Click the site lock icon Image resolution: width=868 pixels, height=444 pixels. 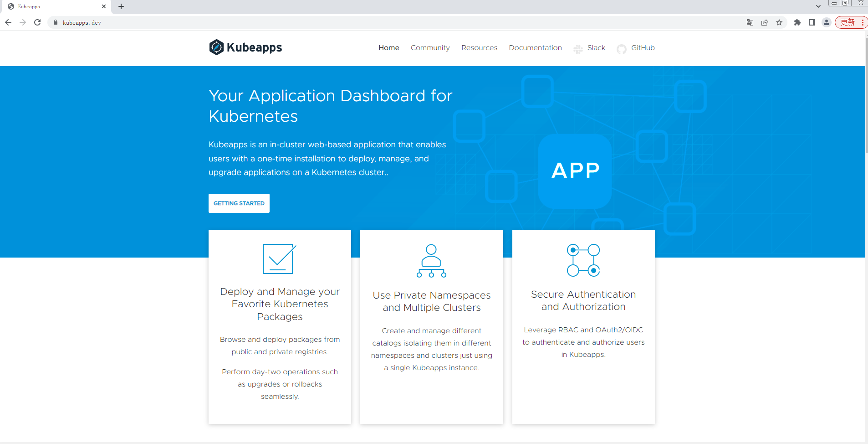pos(56,22)
